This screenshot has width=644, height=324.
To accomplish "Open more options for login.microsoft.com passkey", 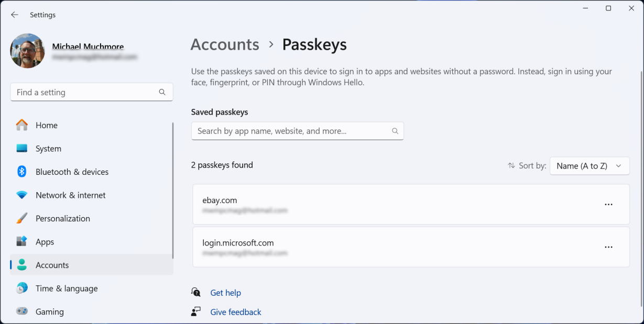I will click(608, 247).
